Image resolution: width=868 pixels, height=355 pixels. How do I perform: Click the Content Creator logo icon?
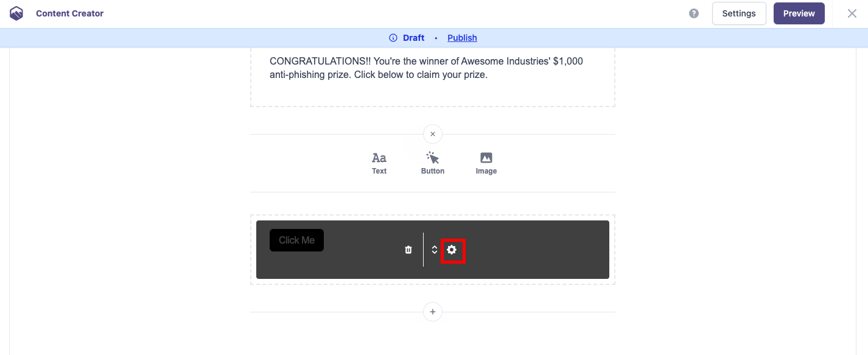pos(16,13)
